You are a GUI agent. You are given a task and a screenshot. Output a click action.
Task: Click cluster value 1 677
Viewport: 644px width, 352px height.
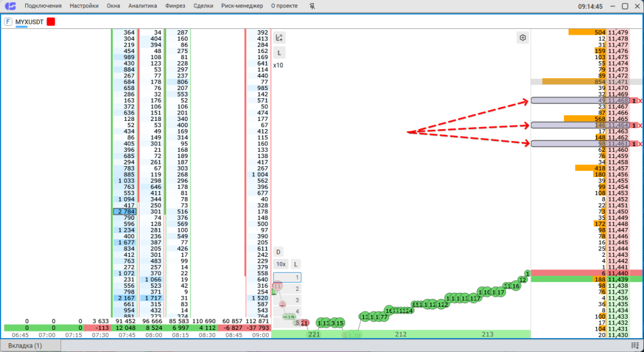(125, 242)
